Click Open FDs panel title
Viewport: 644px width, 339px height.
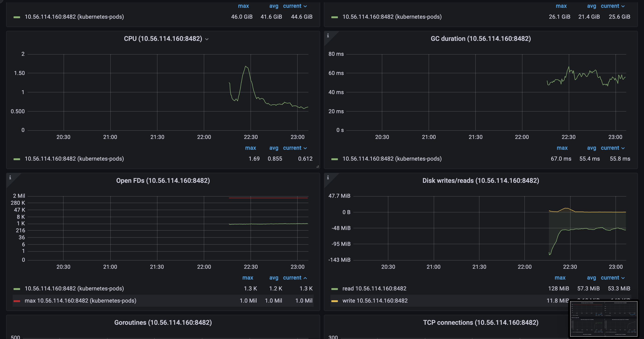click(x=163, y=181)
